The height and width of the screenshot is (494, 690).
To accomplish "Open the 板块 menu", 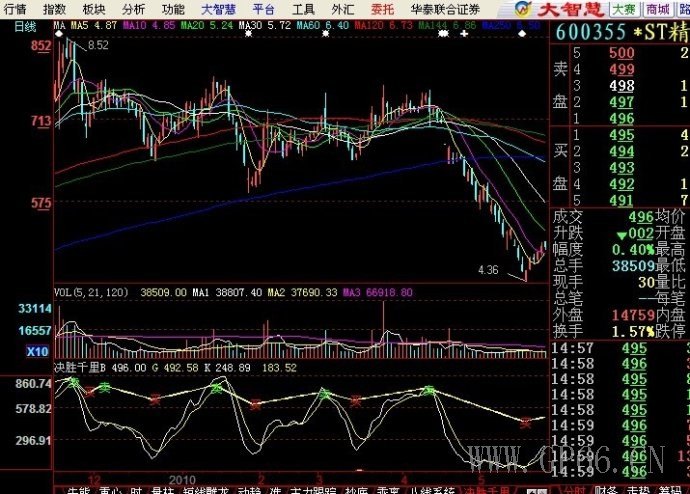I will pos(94,8).
